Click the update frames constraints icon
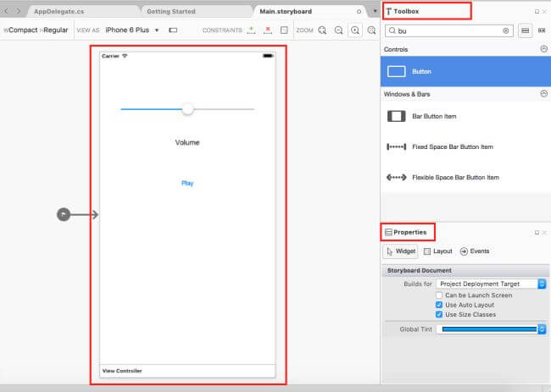The image size is (551, 392). coord(284,30)
